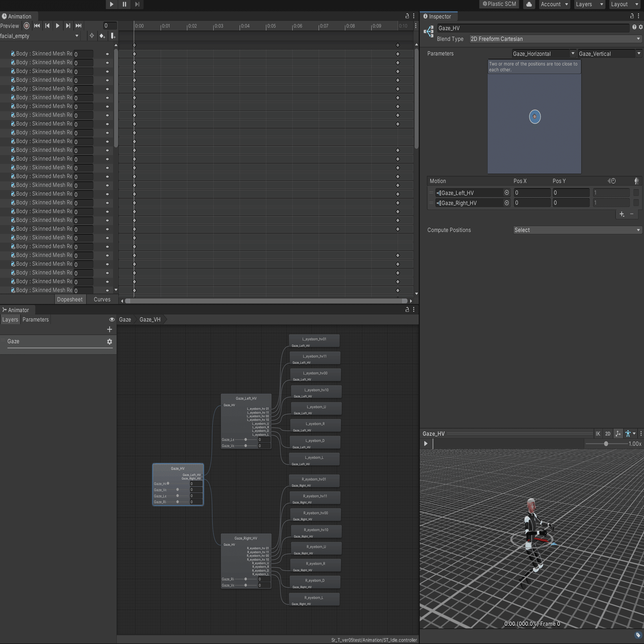
Task: Switch to the Curves tab
Action: (x=102, y=299)
